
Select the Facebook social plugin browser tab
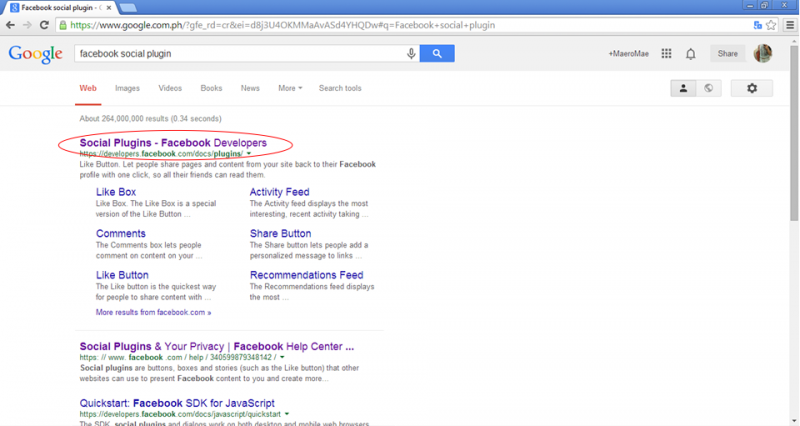[x=61, y=8]
